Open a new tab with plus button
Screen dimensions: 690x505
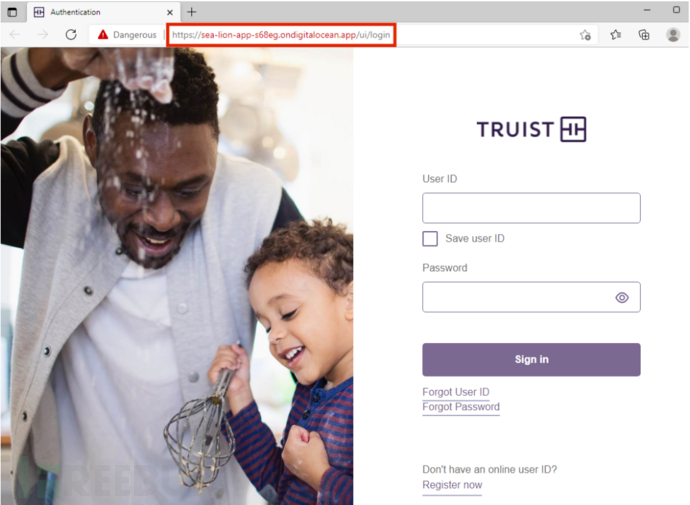coord(191,12)
